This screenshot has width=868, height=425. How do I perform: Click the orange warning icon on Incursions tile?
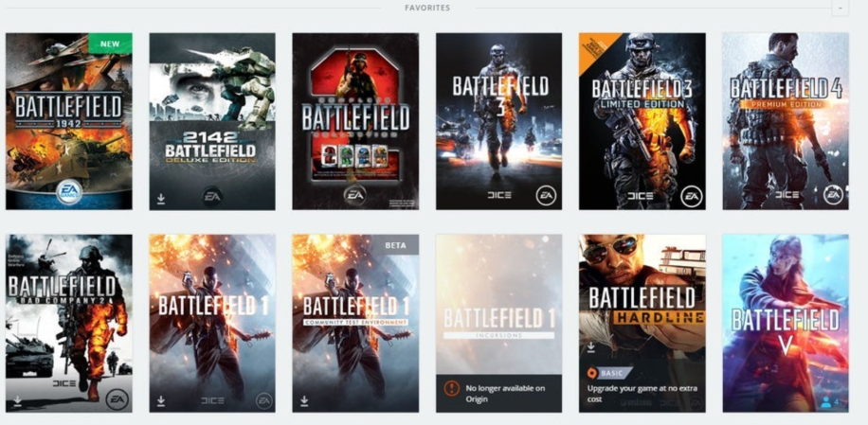point(452,389)
